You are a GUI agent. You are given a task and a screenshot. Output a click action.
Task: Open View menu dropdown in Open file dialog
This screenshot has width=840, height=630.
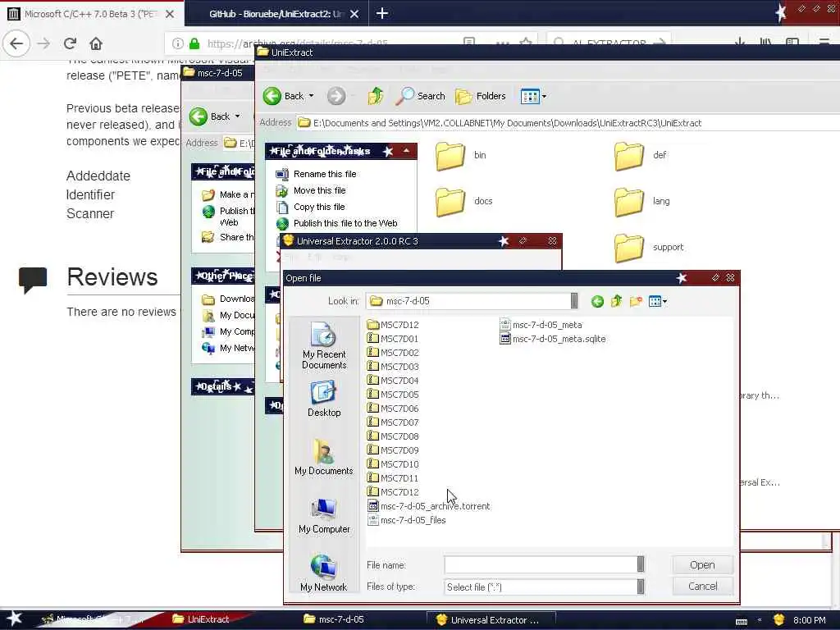(657, 302)
